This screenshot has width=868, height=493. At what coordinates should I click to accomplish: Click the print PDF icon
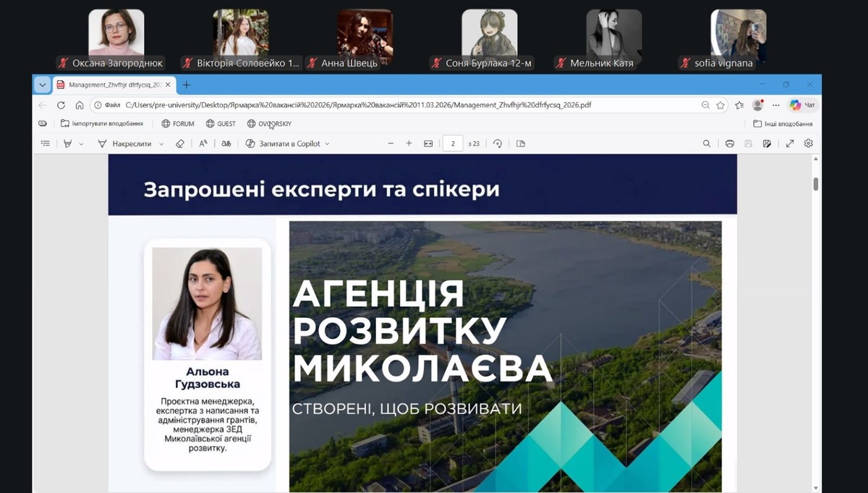pos(730,143)
